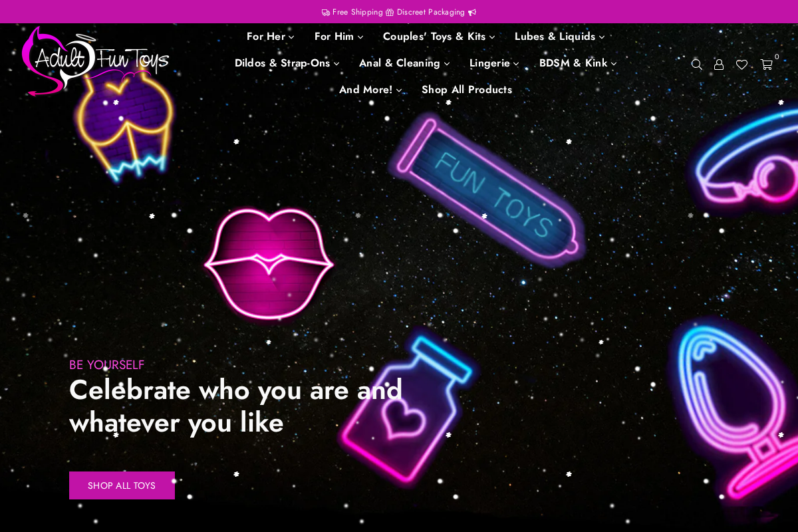Click the gift box icon
Screen dimensions: 798x532
click(389, 11)
